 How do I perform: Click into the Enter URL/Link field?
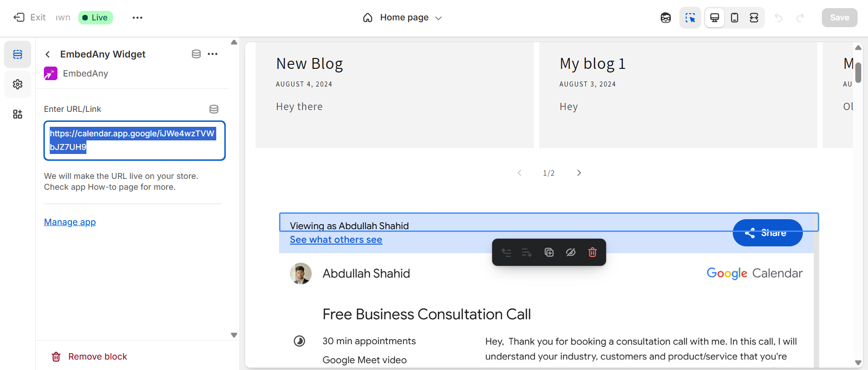(x=134, y=140)
